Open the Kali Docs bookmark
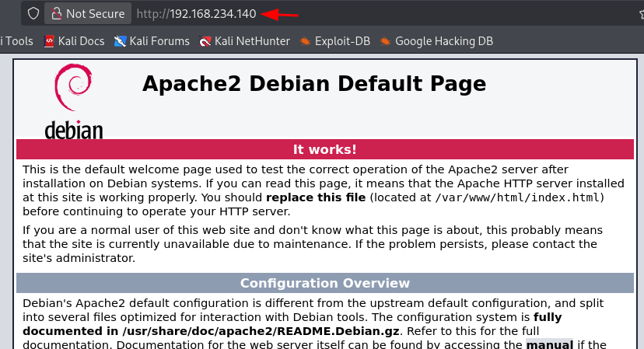 (x=75, y=41)
